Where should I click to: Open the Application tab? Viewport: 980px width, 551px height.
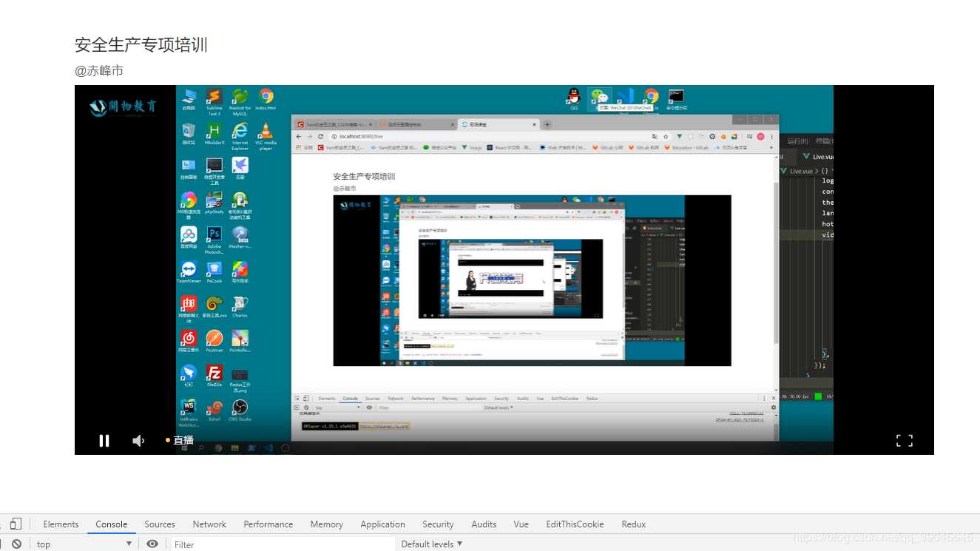383,524
